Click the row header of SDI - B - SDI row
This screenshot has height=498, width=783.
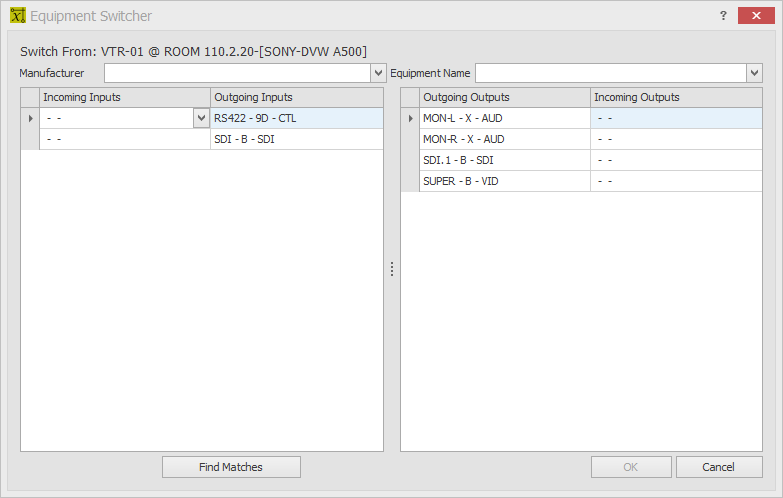point(30,139)
